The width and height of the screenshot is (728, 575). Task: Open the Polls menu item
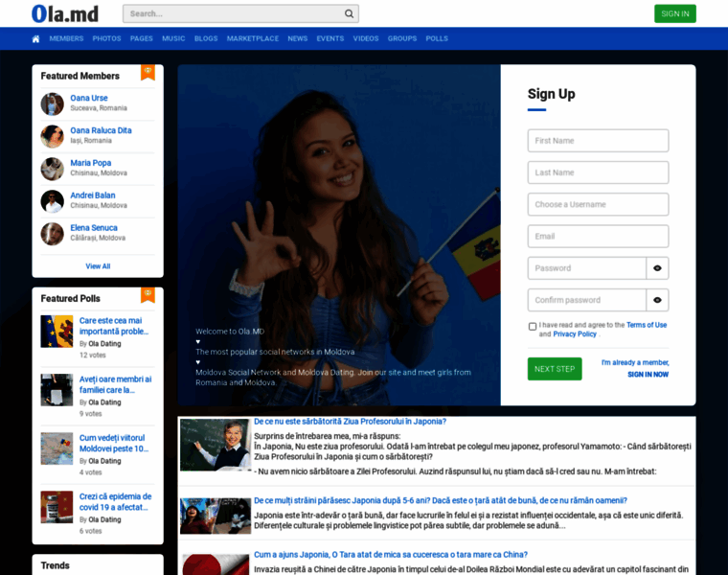click(437, 38)
